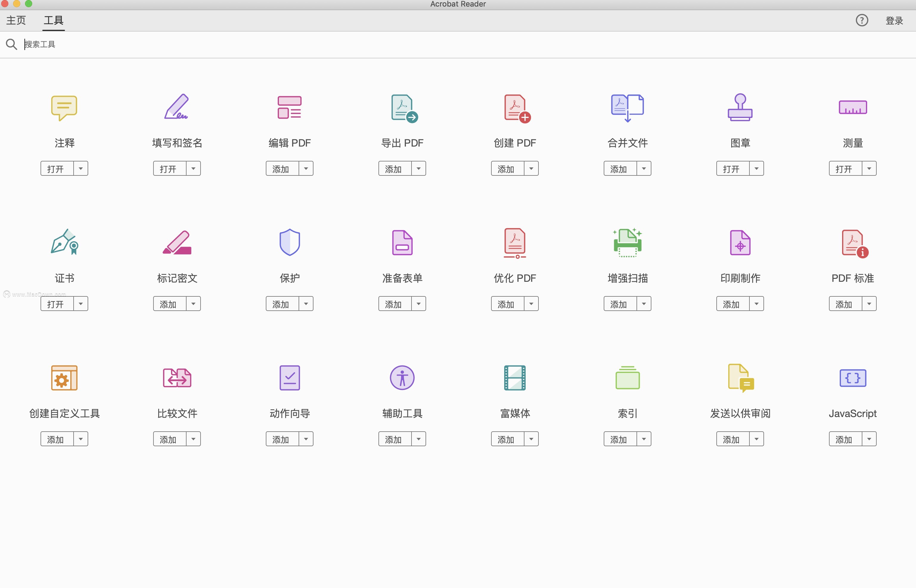916x588 pixels.
Task: Select the 证书 pen nib icon
Action: [x=65, y=242]
